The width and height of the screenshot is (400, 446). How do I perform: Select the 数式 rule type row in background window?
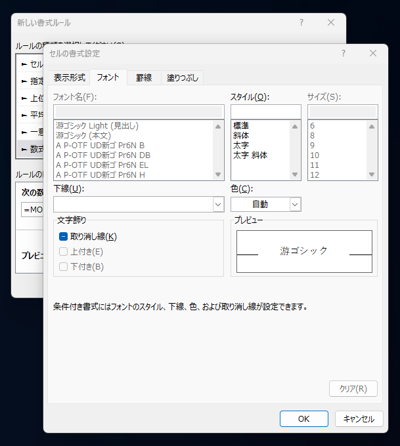click(30, 149)
